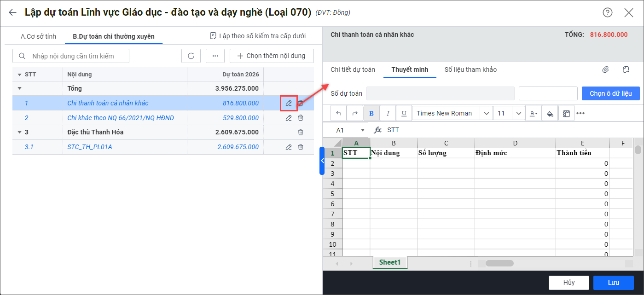Click the refresh button beside the search box
This screenshot has height=295, width=644.
191,56
